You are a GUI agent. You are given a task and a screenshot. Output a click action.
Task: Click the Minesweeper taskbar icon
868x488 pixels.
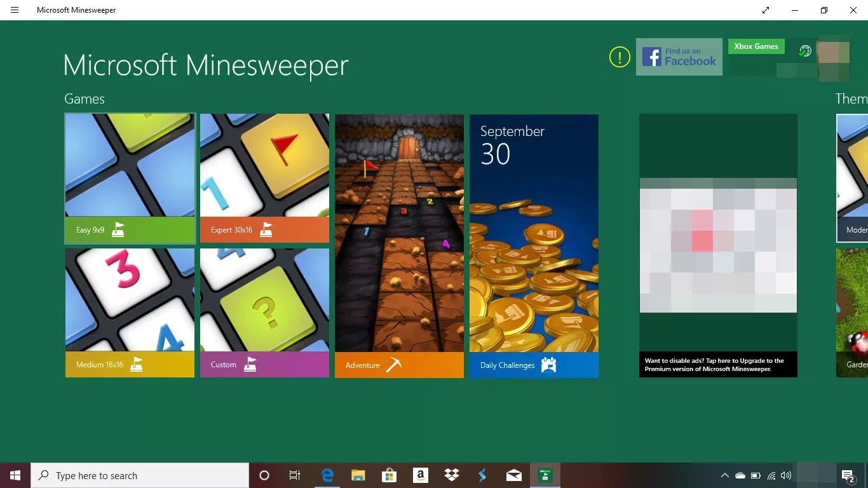click(x=545, y=475)
